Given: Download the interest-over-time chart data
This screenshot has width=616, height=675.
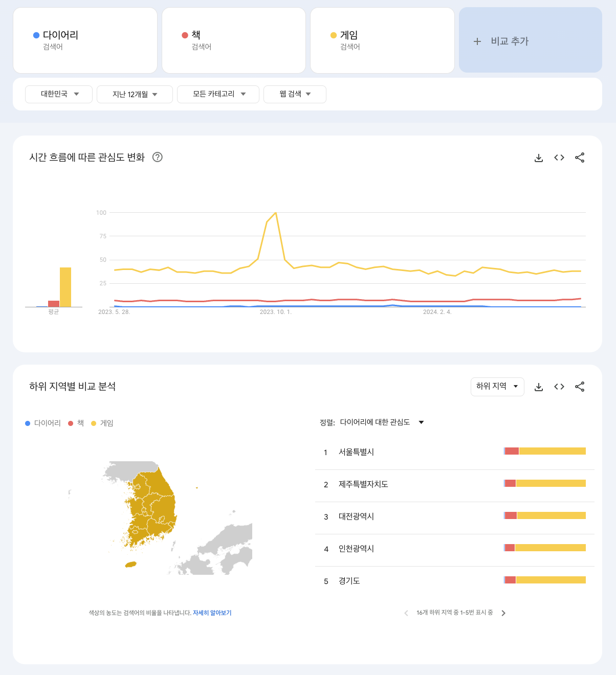Looking at the screenshot, I should point(538,157).
